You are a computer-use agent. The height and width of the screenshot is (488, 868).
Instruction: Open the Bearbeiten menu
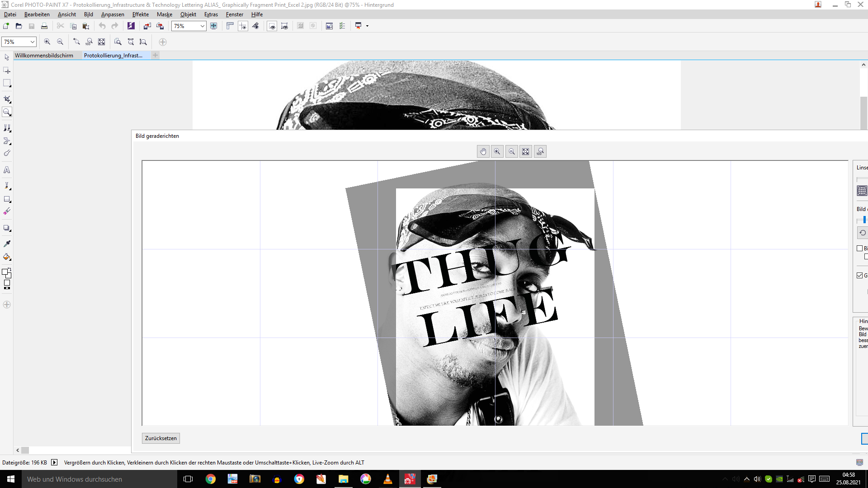[37, 14]
